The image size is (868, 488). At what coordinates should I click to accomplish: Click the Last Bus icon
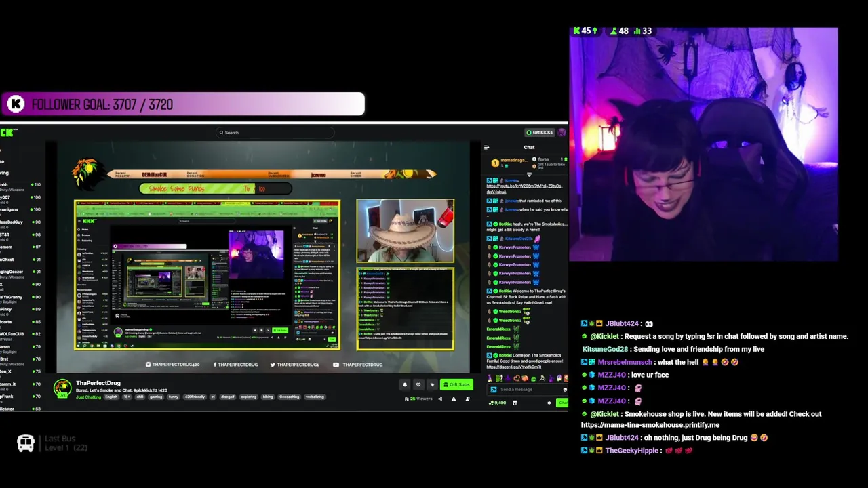[26, 444]
